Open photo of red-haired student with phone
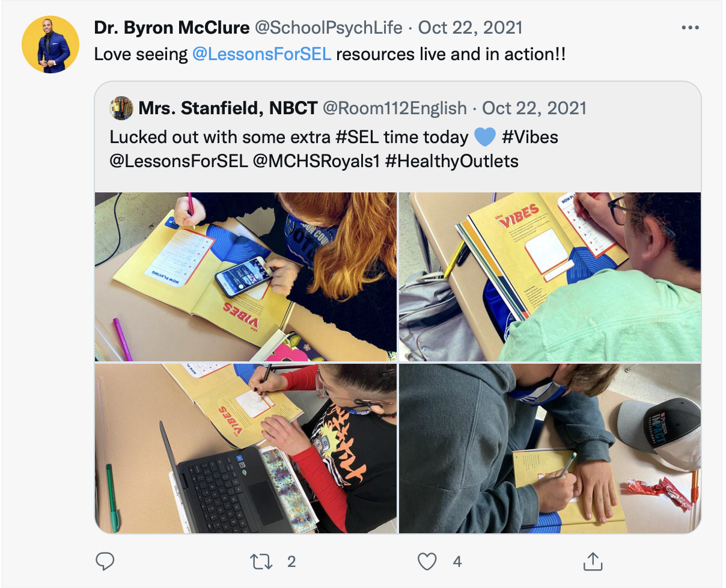This screenshot has width=726, height=588. click(246, 277)
